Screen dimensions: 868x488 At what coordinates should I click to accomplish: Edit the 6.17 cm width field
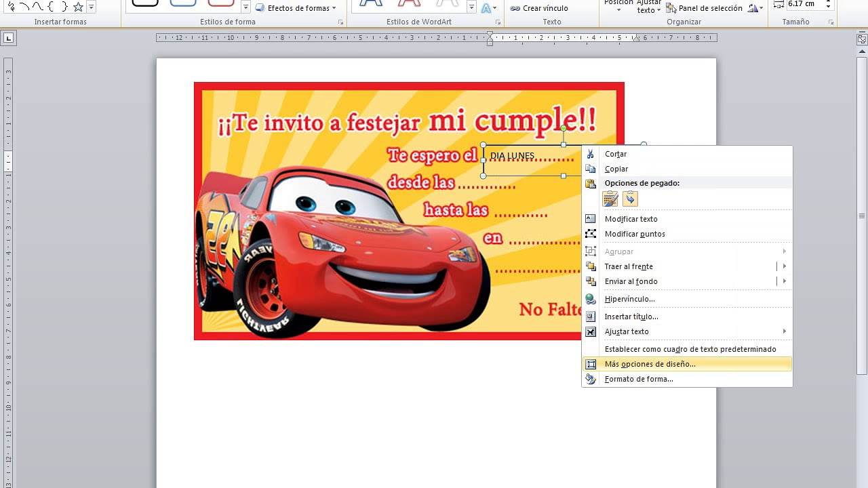point(804,4)
